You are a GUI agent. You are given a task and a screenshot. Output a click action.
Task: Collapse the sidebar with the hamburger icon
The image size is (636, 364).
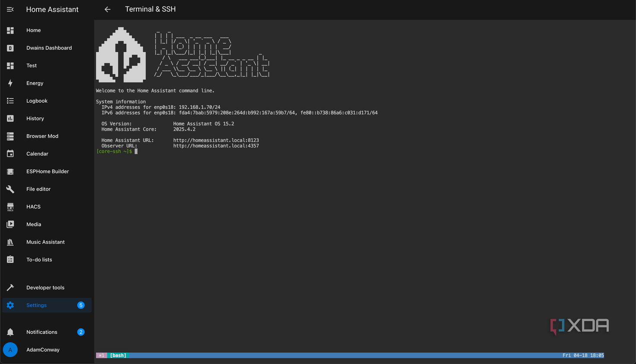(10, 9)
